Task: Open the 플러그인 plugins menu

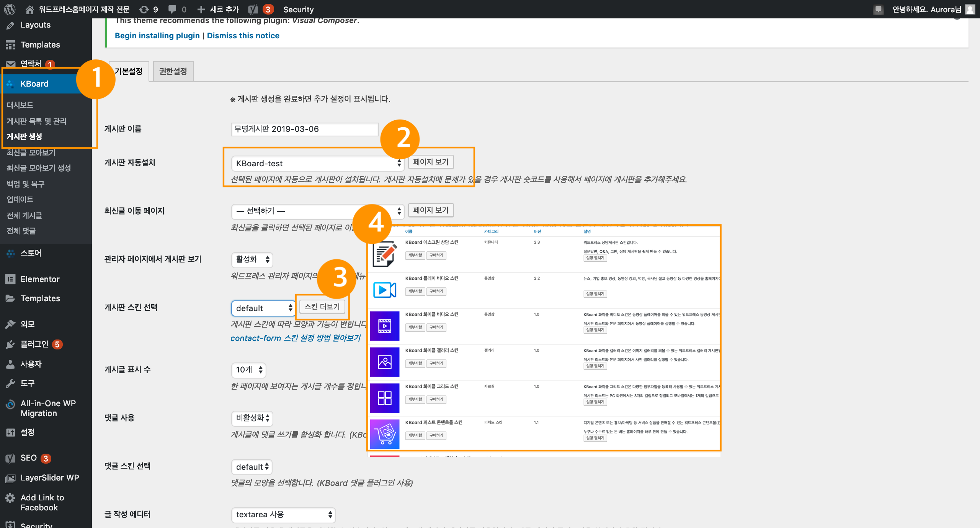Action: point(34,344)
